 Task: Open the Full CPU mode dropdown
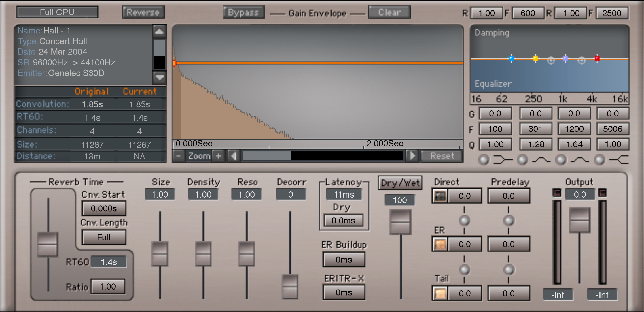[57, 12]
